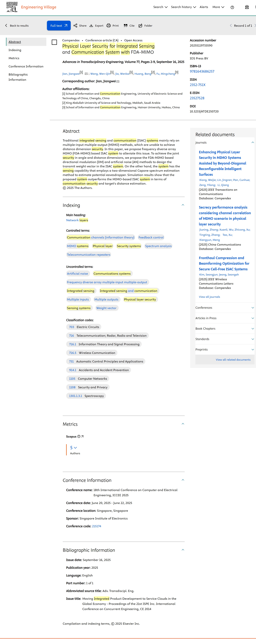Click the Export download icon

tap(91, 25)
